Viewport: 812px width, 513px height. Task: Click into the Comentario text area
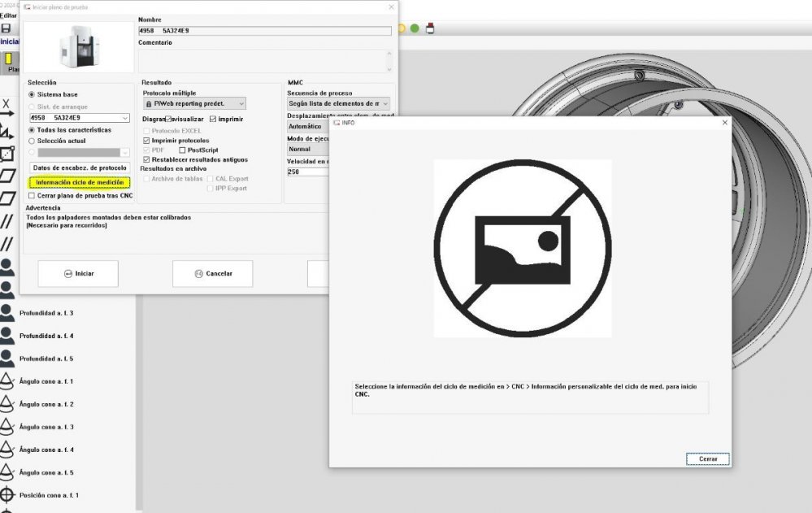(262, 61)
